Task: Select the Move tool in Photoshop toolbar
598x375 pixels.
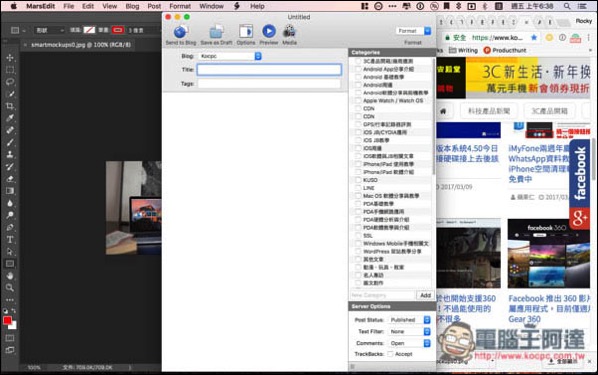Action: [x=10, y=58]
